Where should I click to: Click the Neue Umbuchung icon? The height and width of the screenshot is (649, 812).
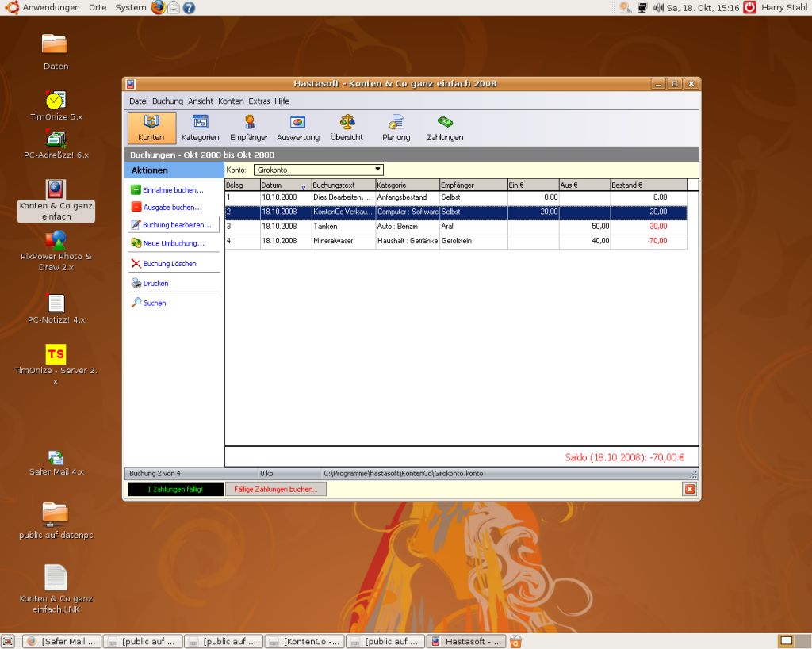pyautogui.click(x=136, y=243)
